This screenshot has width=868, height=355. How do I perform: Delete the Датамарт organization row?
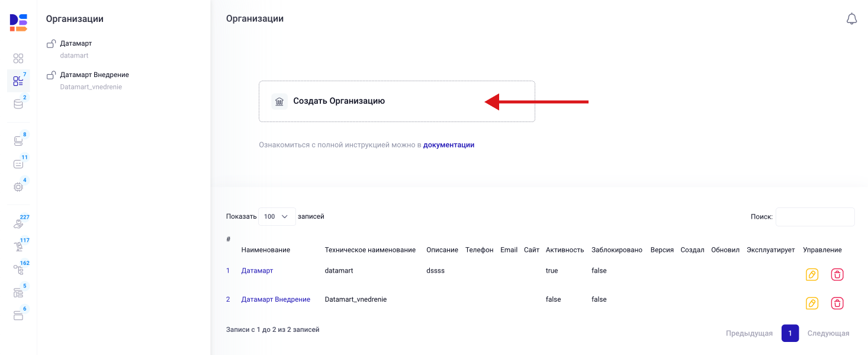(837, 274)
